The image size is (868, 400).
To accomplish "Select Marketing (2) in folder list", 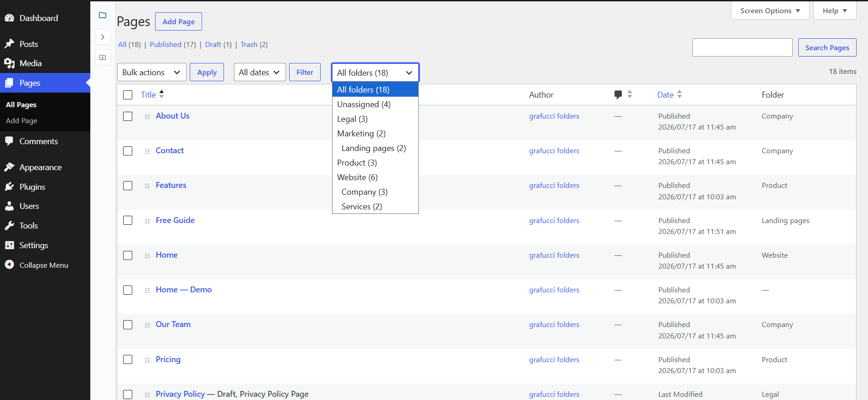I will point(375,134).
